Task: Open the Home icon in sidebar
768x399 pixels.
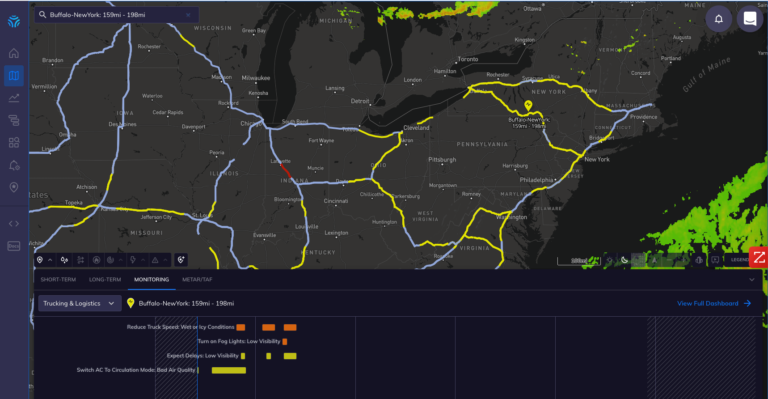Action: (x=14, y=53)
